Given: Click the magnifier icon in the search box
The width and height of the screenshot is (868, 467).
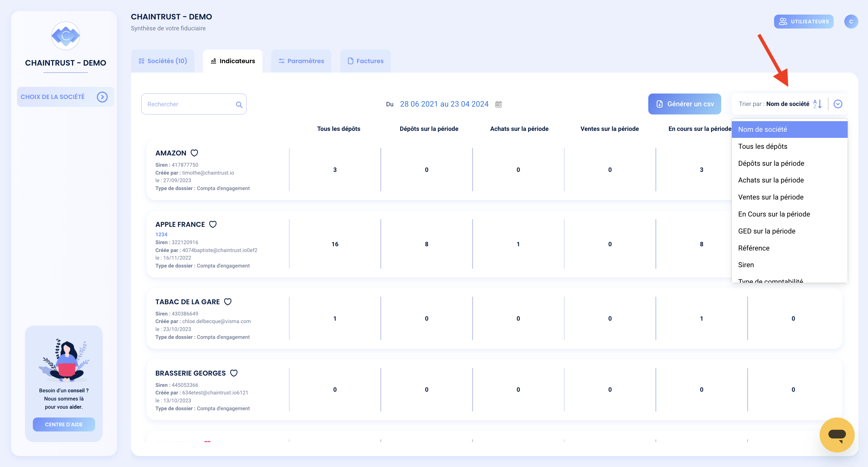Looking at the screenshot, I should (239, 104).
